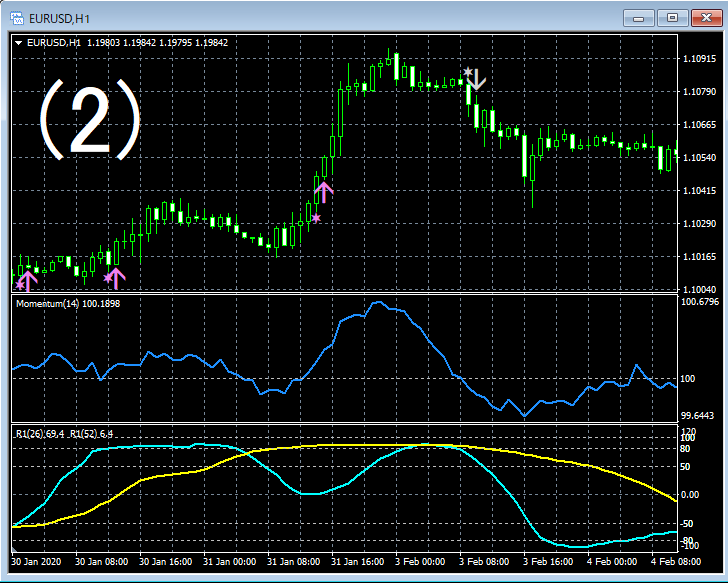Maximize the EURUSD,H1 chart window
The image size is (728, 583).
(x=672, y=19)
